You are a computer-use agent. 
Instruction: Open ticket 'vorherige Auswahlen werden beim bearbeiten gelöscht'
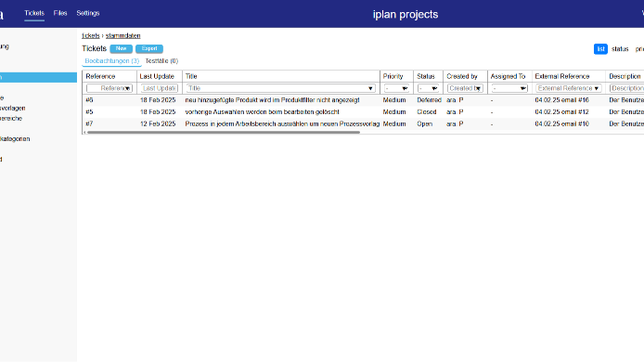point(262,112)
